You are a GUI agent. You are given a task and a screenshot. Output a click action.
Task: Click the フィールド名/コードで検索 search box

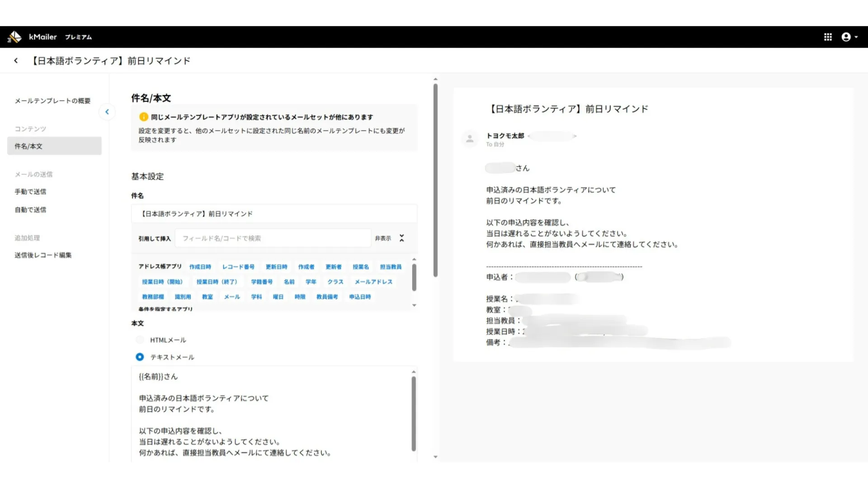[x=273, y=238]
